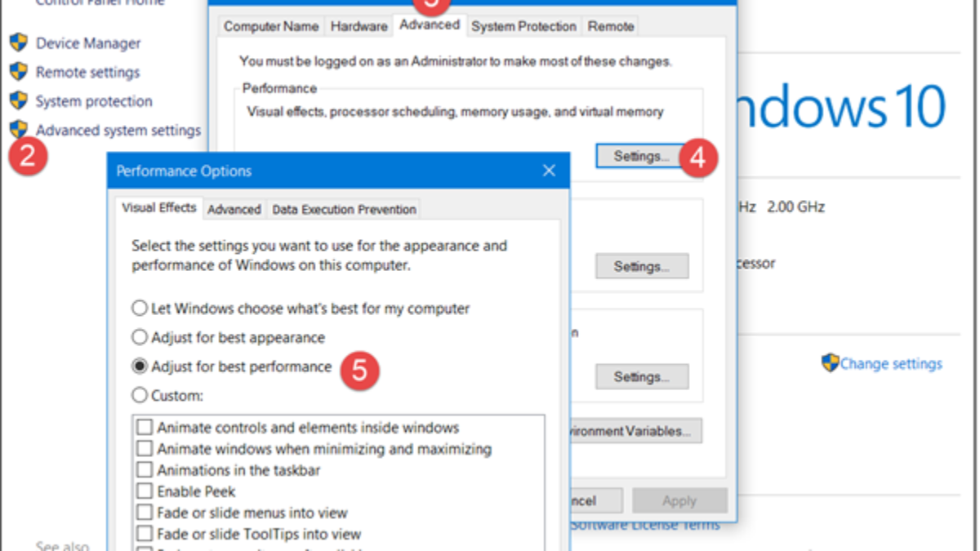Click the shield icon beside Remote settings
This screenshot has height=551, width=980.
19,72
